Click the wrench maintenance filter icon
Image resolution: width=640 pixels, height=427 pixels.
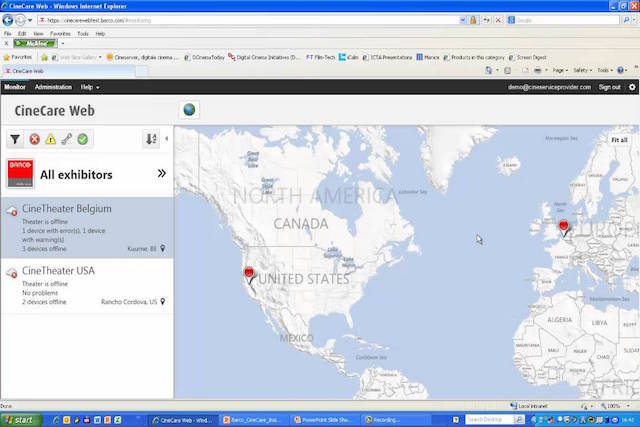tap(66, 139)
